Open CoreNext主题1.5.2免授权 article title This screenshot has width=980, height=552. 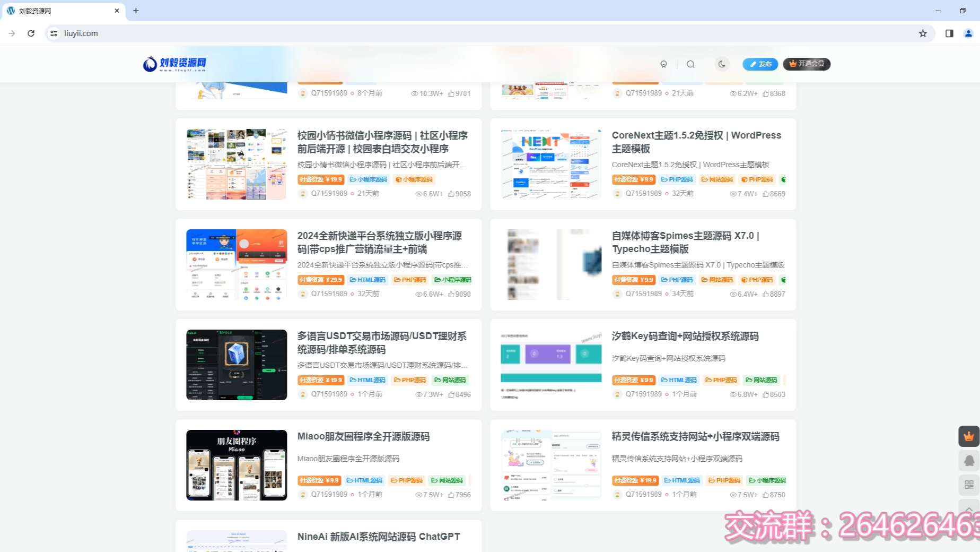point(696,142)
